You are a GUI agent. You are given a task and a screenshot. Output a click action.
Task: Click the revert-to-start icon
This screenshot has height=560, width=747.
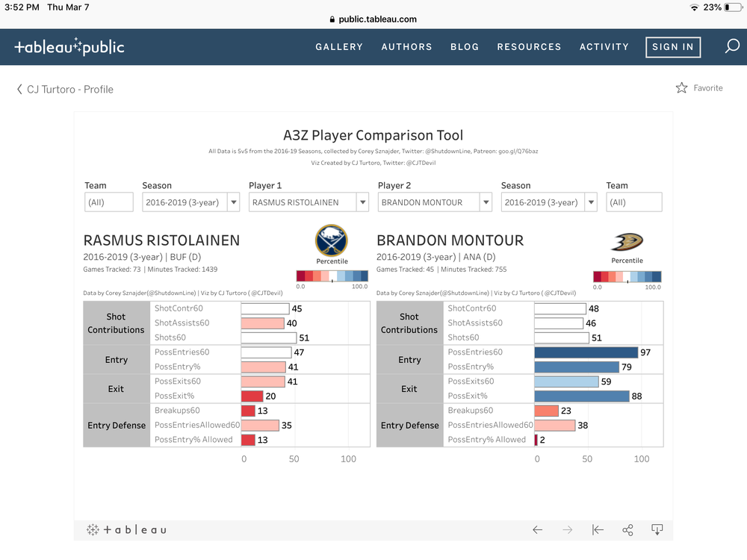point(598,529)
